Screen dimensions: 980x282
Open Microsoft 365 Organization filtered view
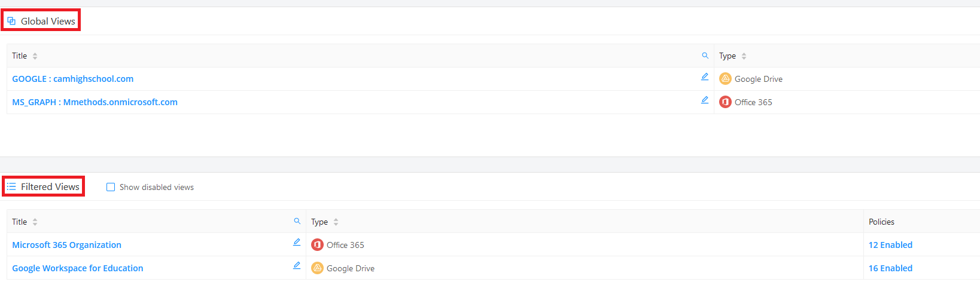(66, 245)
